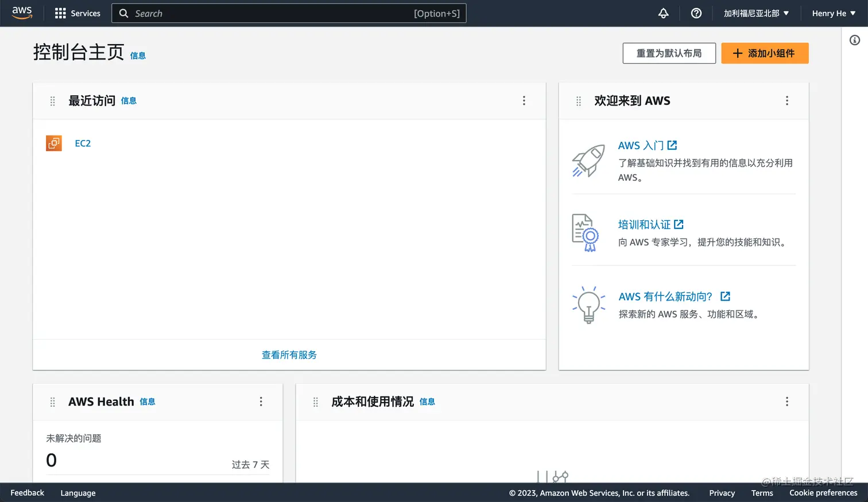Open the info panel icon at right edge

click(855, 40)
